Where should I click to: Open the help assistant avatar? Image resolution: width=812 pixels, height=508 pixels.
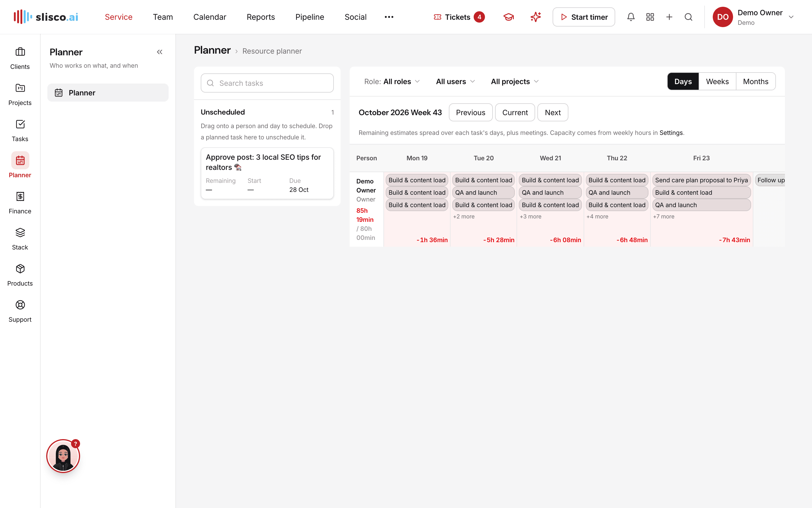(x=63, y=456)
